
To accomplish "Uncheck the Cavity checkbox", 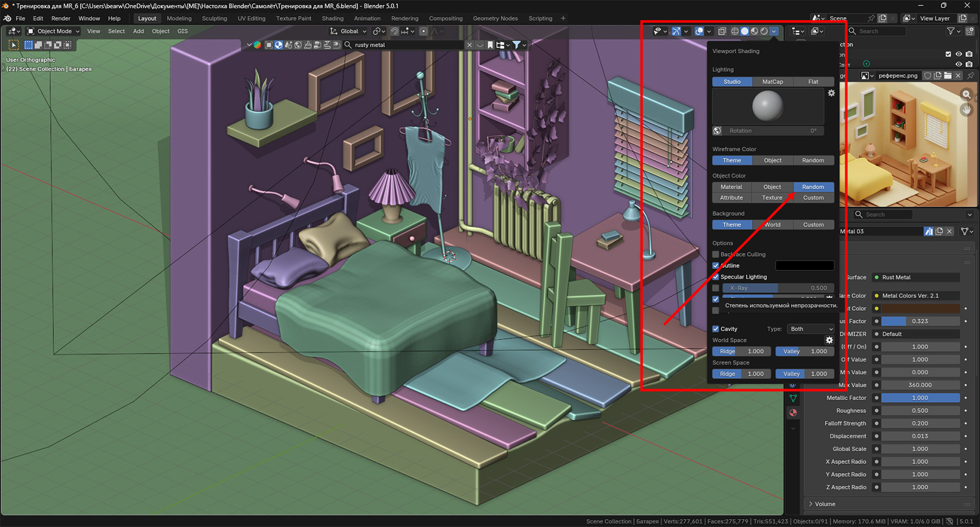I will 715,329.
